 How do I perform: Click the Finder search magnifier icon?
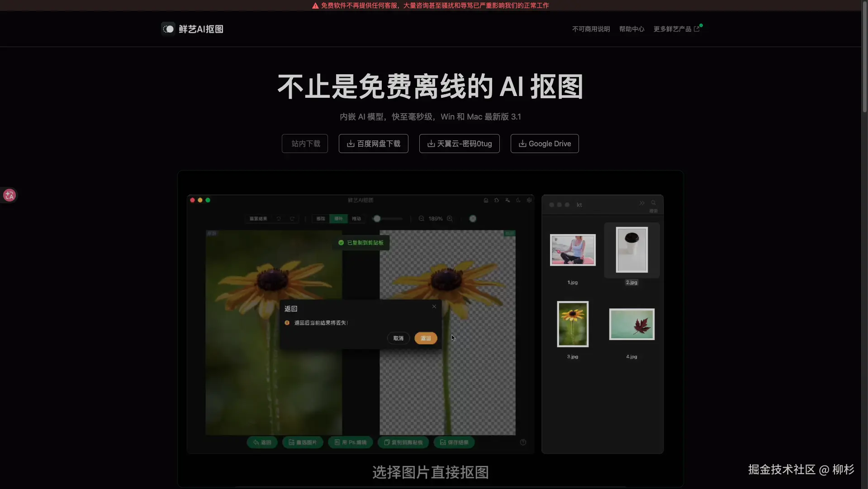[x=653, y=203]
